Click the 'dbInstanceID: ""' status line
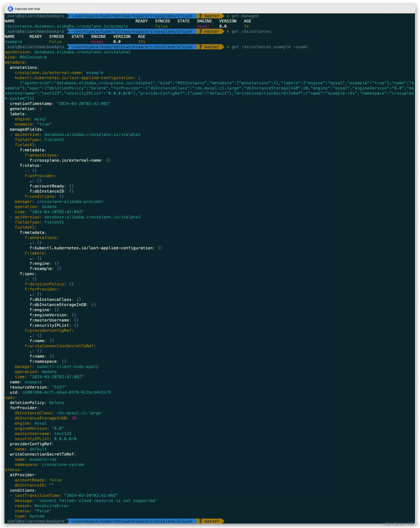The image size is (420, 528). (x=34, y=485)
